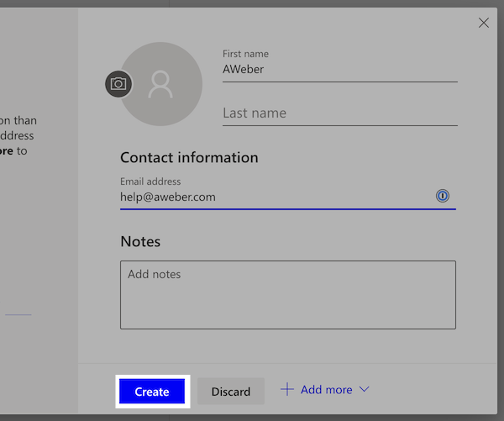
Task: Click the contact avatar placeholder
Action: (160, 84)
